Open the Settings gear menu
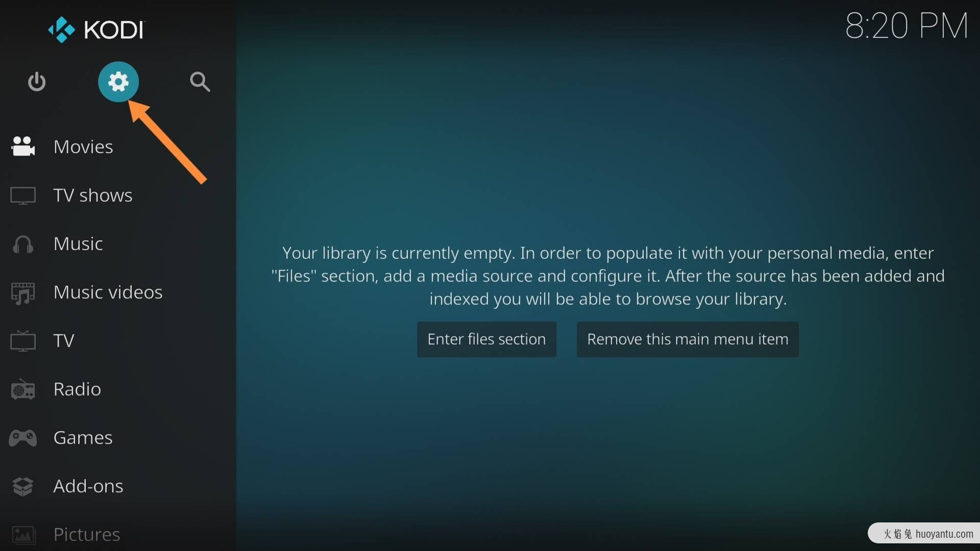The height and width of the screenshot is (551, 980). coord(119,80)
